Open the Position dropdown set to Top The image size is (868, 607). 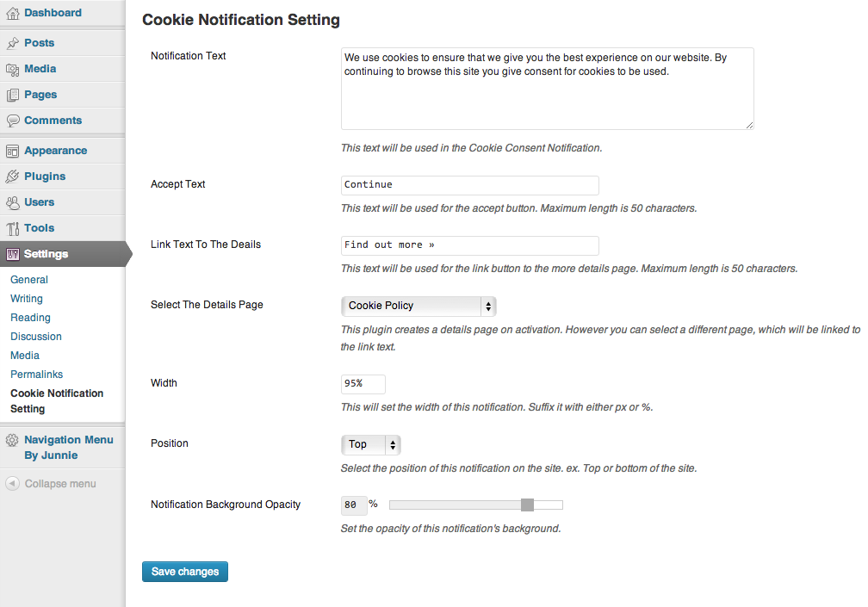tap(371, 445)
